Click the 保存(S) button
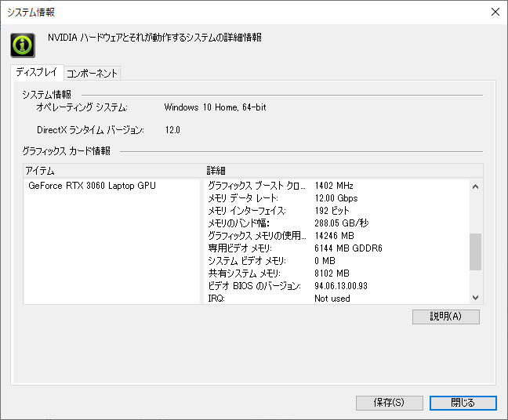This screenshot has height=420, width=508. pyautogui.click(x=389, y=403)
